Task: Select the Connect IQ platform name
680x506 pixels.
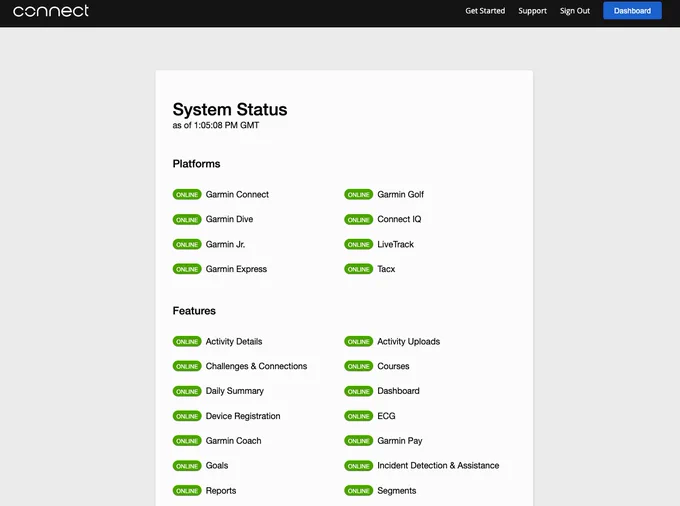Action: click(x=399, y=219)
